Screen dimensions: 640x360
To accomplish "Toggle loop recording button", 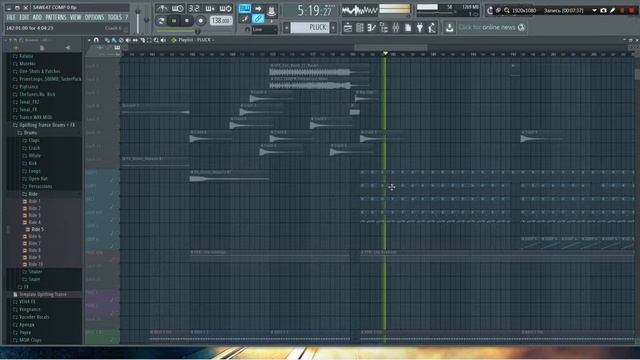I will (x=226, y=9).
